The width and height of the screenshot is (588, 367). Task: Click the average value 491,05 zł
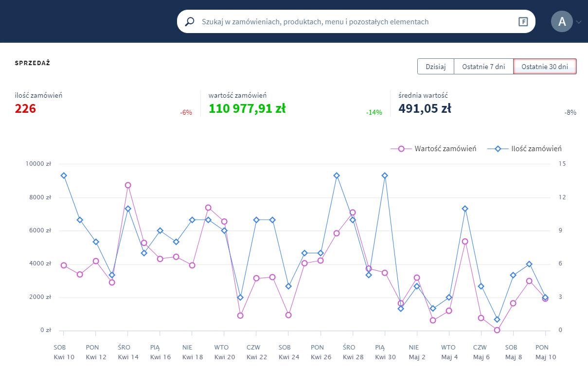425,108
